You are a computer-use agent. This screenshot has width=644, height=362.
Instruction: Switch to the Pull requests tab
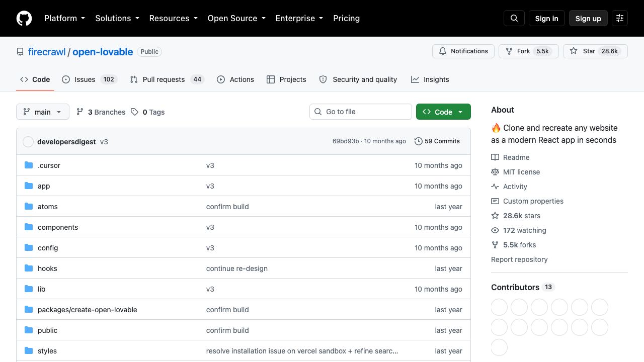[167, 79]
